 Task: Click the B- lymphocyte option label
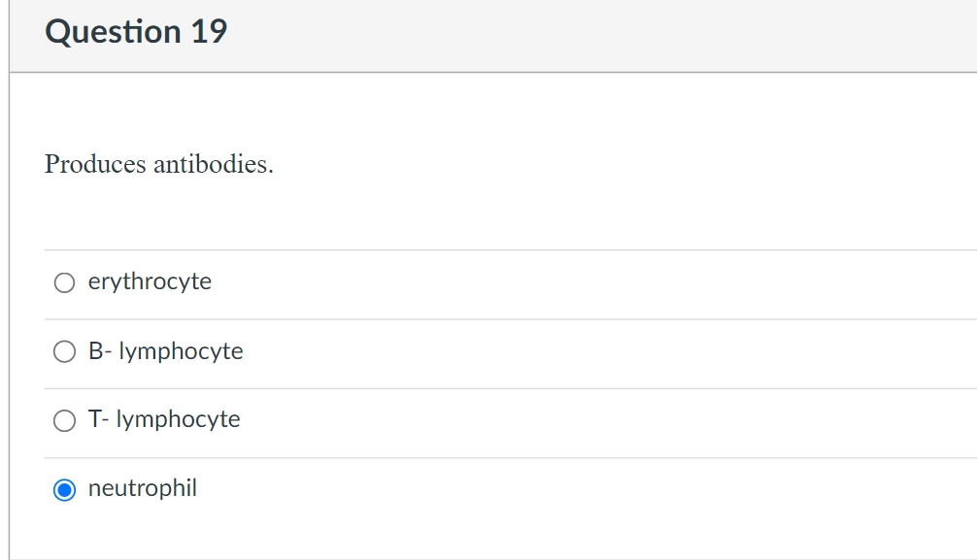[165, 351]
